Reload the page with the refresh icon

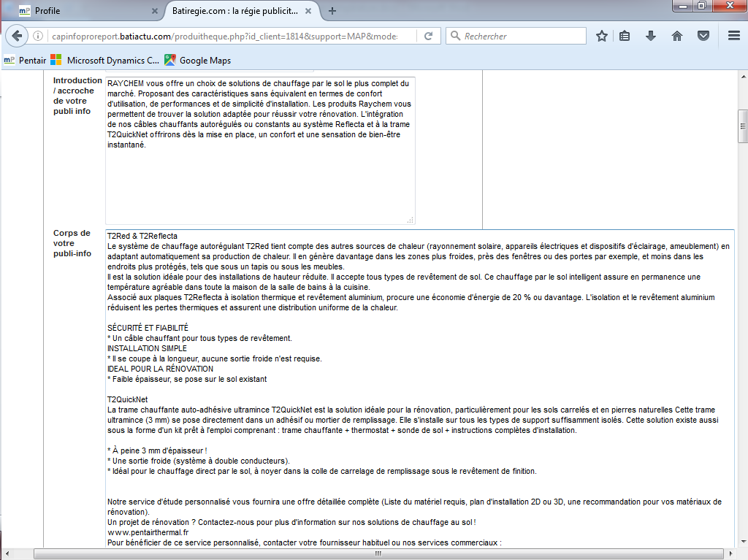pos(428,36)
